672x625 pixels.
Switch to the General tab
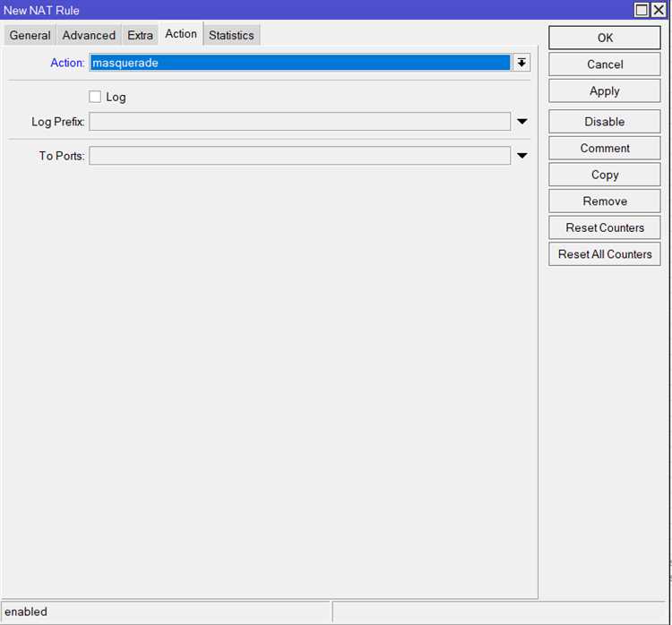point(30,35)
